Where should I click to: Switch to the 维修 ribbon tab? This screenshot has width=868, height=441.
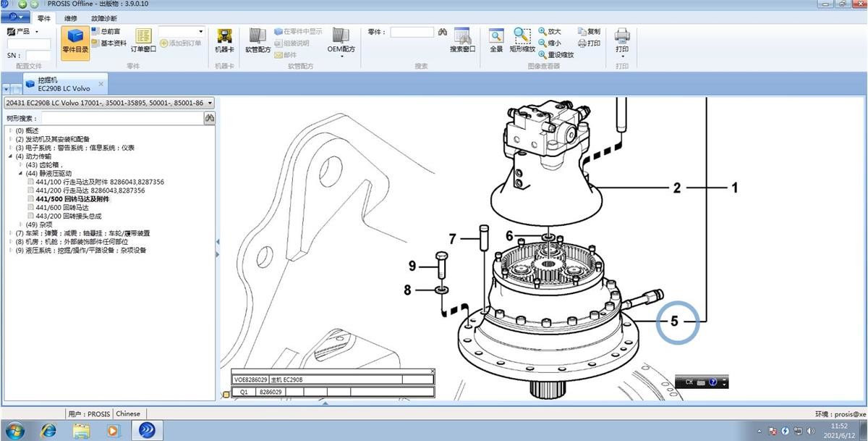click(71, 18)
